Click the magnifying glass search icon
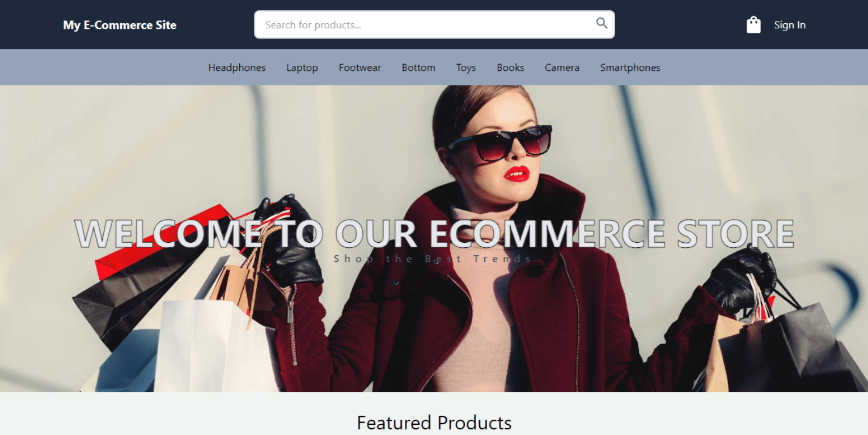Viewport: 868px width, 435px height. tap(602, 23)
